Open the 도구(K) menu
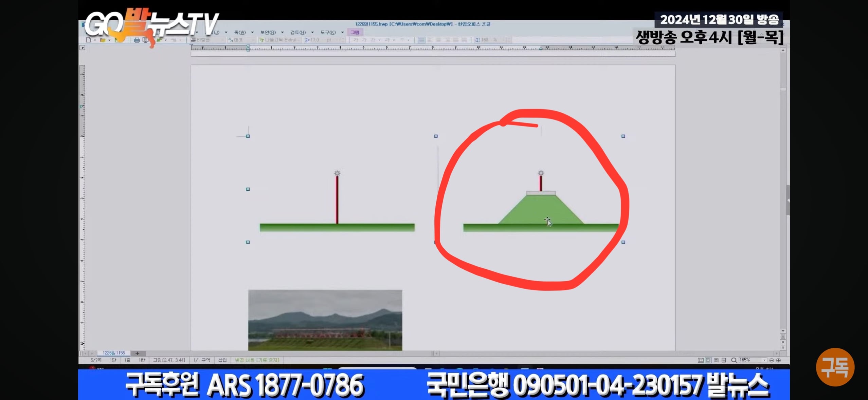The height and width of the screenshot is (400, 868). tap(328, 33)
